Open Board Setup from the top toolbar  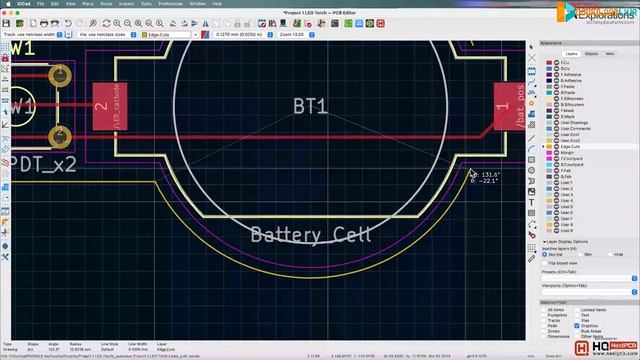pyautogui.click(x=19, y=24)
